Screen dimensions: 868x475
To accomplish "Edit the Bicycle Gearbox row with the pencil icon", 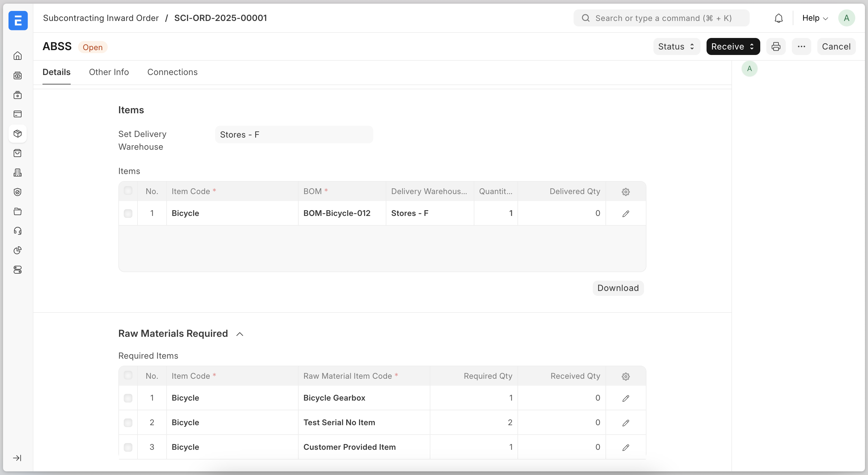I will [x=626, y=398].
